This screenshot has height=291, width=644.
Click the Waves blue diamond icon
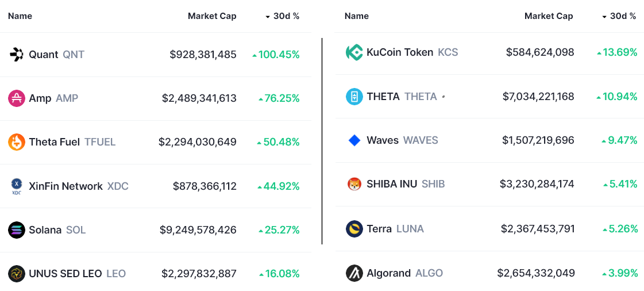coord(354,140)
